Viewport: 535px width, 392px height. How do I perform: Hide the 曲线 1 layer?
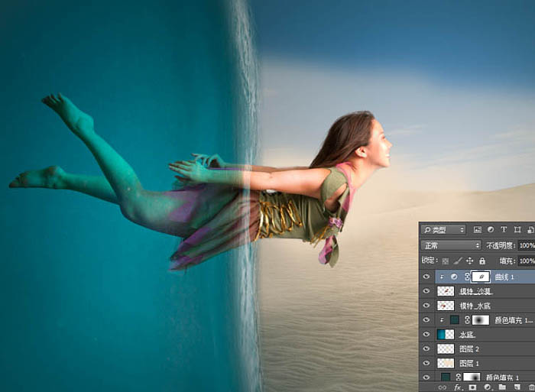pos(426,277)
